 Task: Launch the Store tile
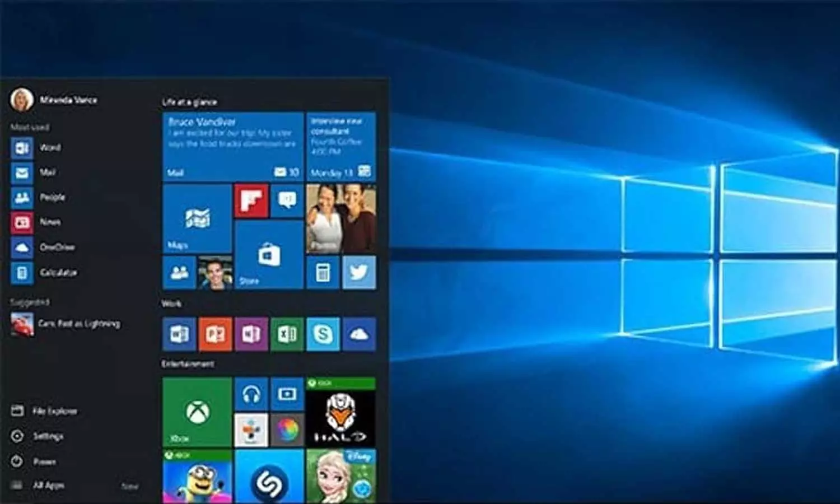269,255
